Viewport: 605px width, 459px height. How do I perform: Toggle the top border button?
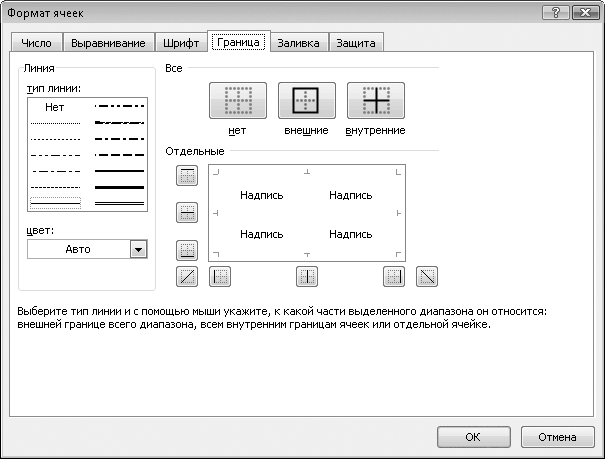click(x=187, y=176)
